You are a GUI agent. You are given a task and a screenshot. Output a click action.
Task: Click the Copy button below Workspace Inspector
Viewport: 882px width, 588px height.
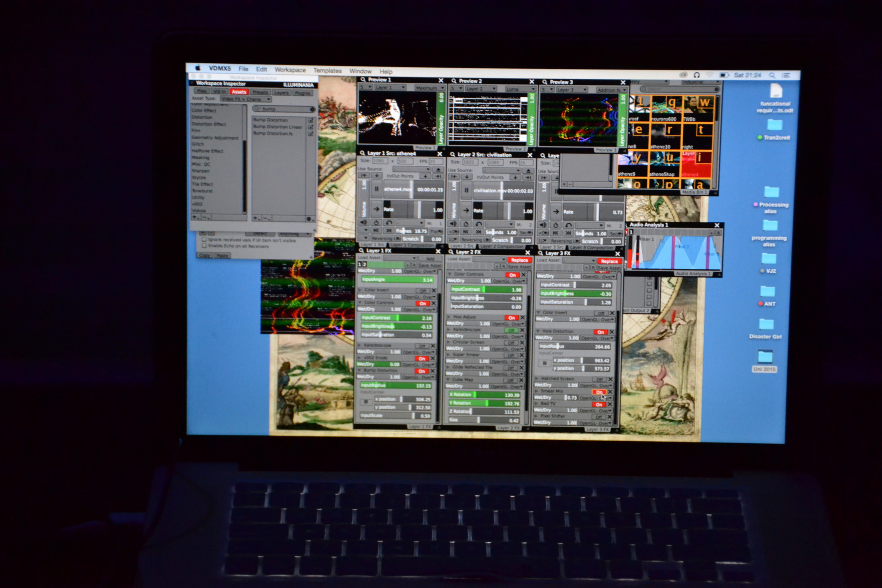205,255
